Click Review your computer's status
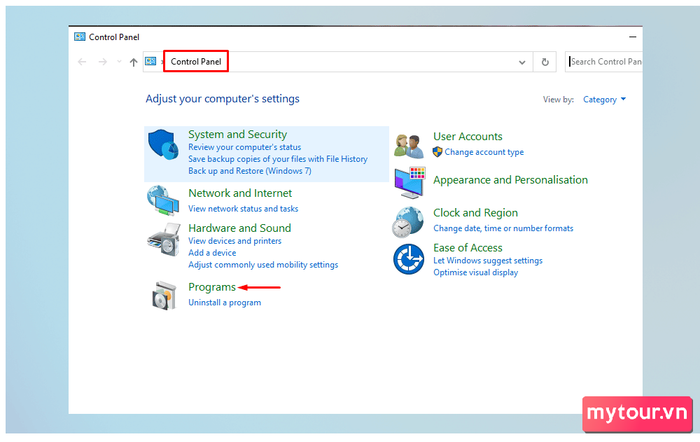 (x=245, y=147)
